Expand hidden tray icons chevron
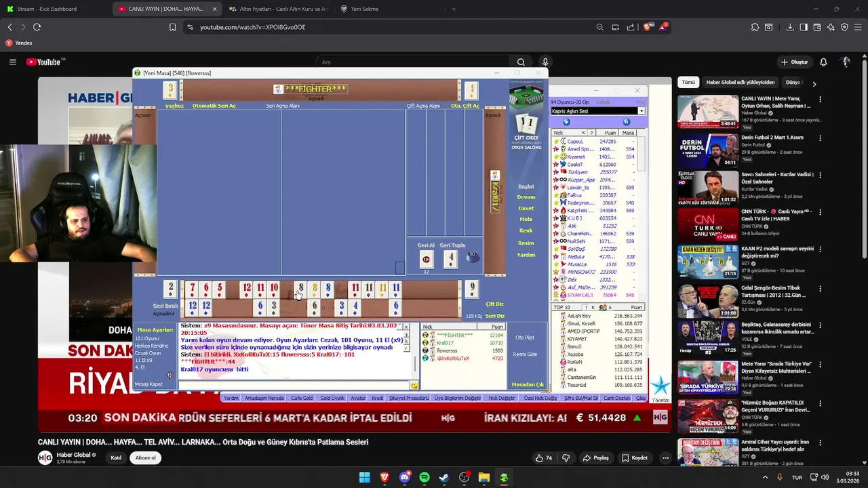 click(765, 477)
